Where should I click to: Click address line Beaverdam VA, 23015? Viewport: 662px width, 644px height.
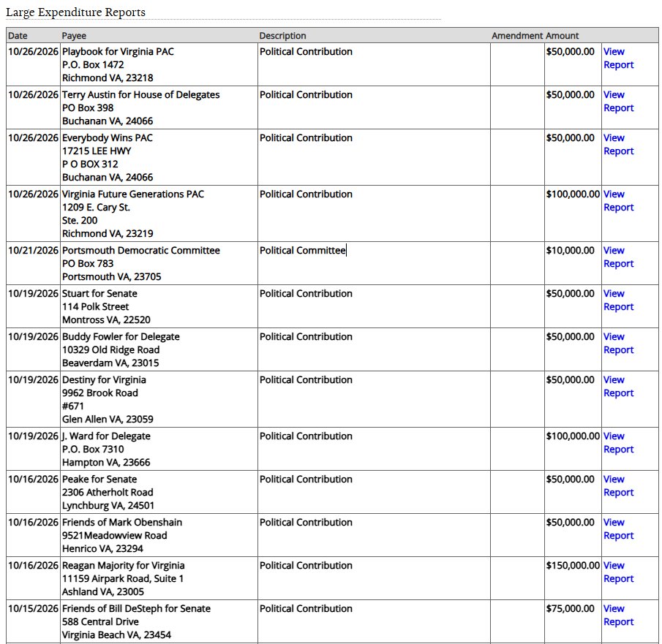click(x=110, y=363)
